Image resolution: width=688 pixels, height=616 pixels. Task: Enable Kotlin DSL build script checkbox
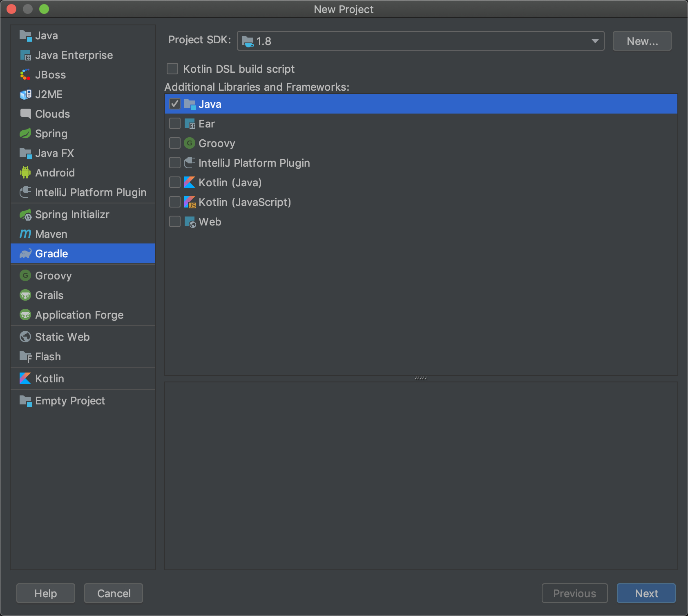[x=172, y=69]
